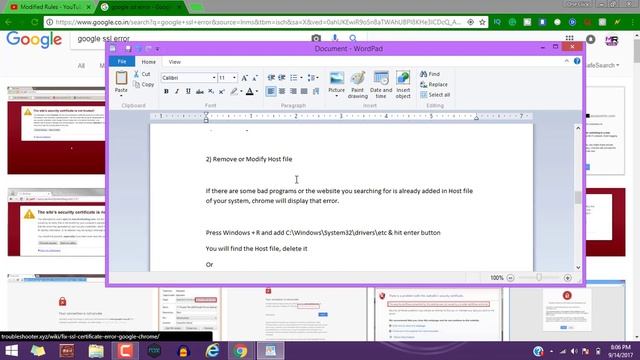
Task: Click the Chrome icon in the taskbar
Action: (240, 351)
